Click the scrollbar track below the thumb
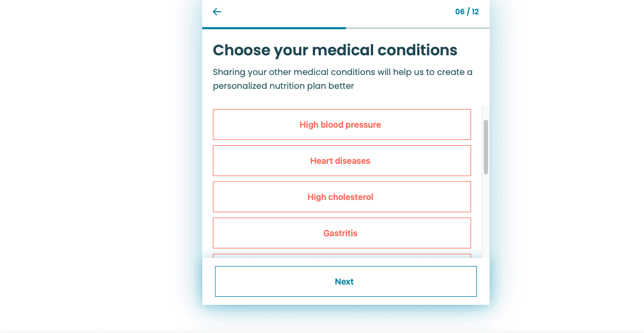644x333 pixels. coord(486,215)
